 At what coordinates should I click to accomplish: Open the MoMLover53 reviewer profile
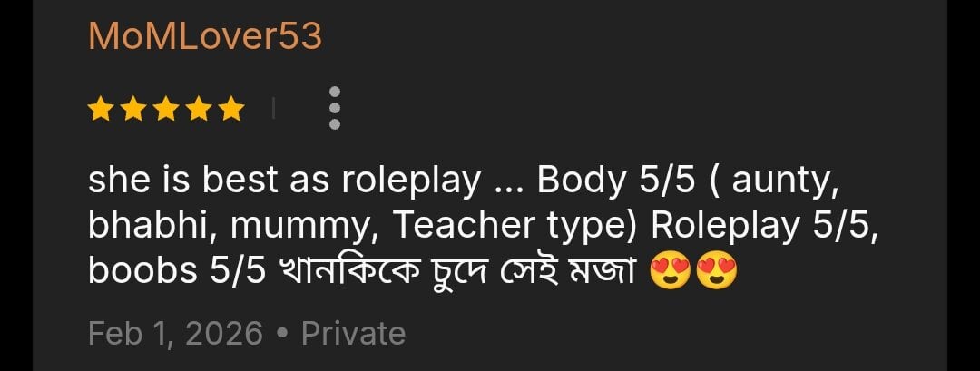click(205, 37)
